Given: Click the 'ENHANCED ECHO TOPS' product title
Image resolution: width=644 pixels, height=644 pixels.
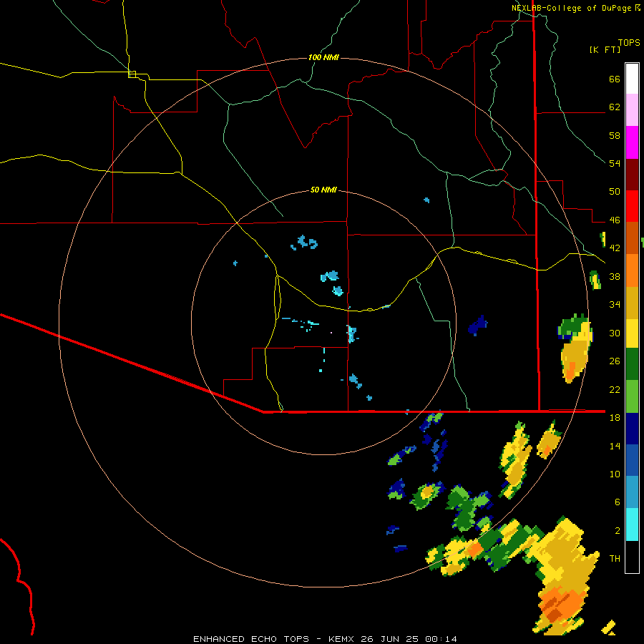Looking at the screenshot, I should tap(251, 639).
